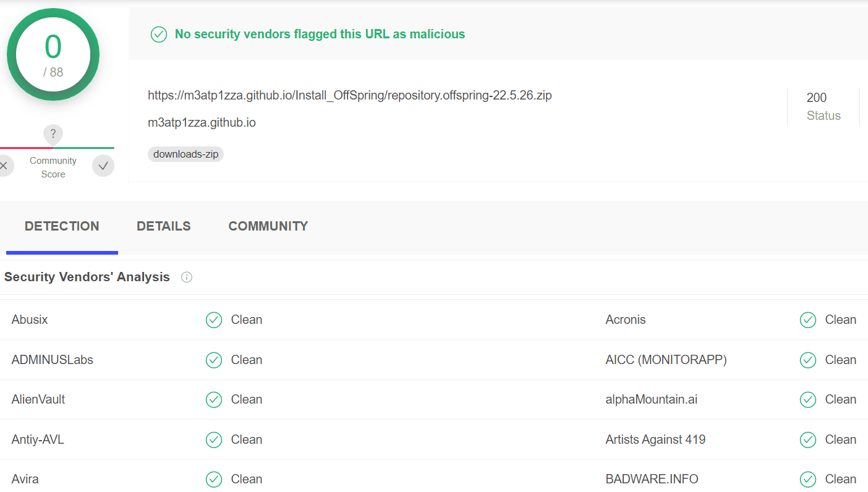Switch to the DETECTION tab
The width and height of the screenshot is (868, 492).
pos(62,226)
